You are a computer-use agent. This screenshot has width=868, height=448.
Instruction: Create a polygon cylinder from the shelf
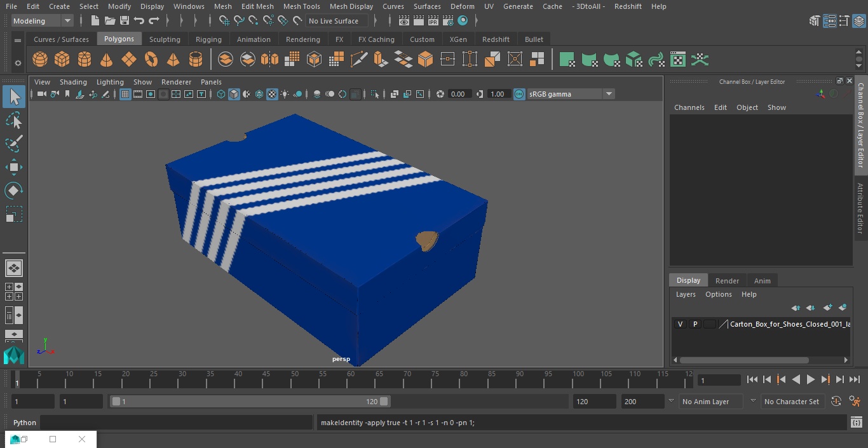click(x=85, y=60)
